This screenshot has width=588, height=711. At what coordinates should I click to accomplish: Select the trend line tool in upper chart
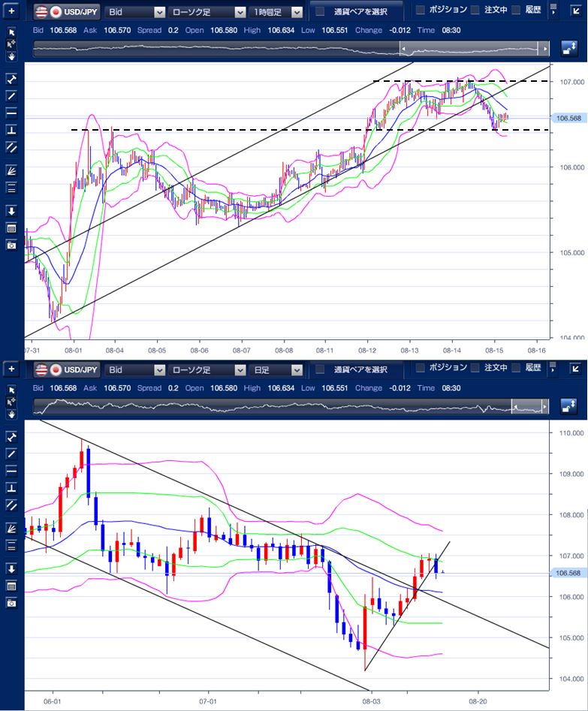11,95
